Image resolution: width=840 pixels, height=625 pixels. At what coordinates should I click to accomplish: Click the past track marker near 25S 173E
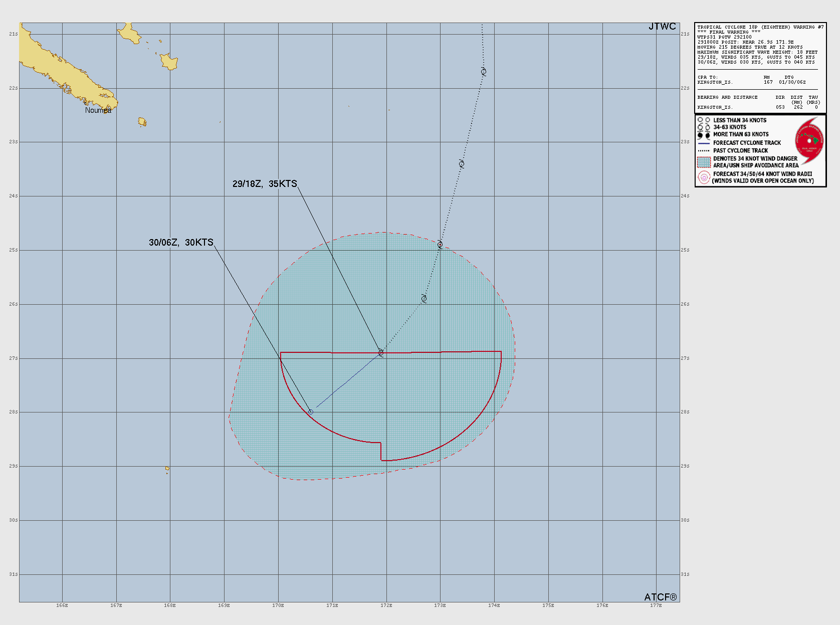pos(440,245)
